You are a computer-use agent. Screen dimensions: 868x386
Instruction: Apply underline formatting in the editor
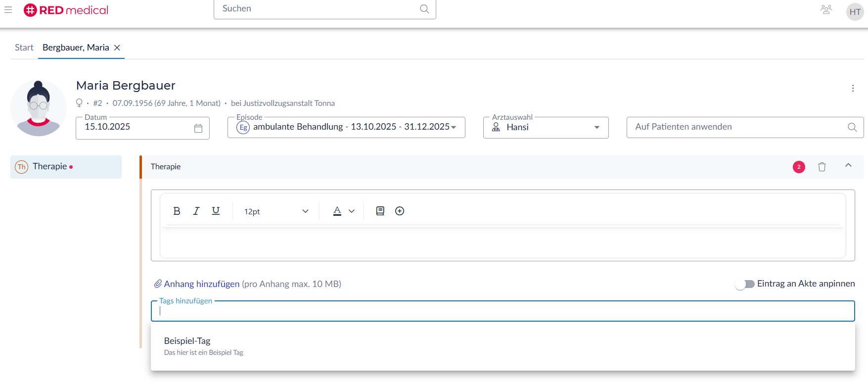(x=216, y=211)
